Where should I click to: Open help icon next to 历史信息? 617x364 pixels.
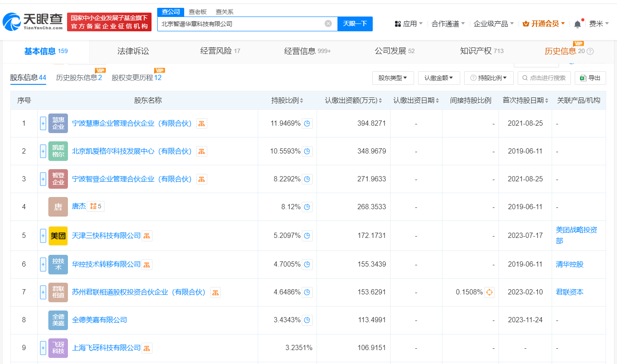coord(590,51)
